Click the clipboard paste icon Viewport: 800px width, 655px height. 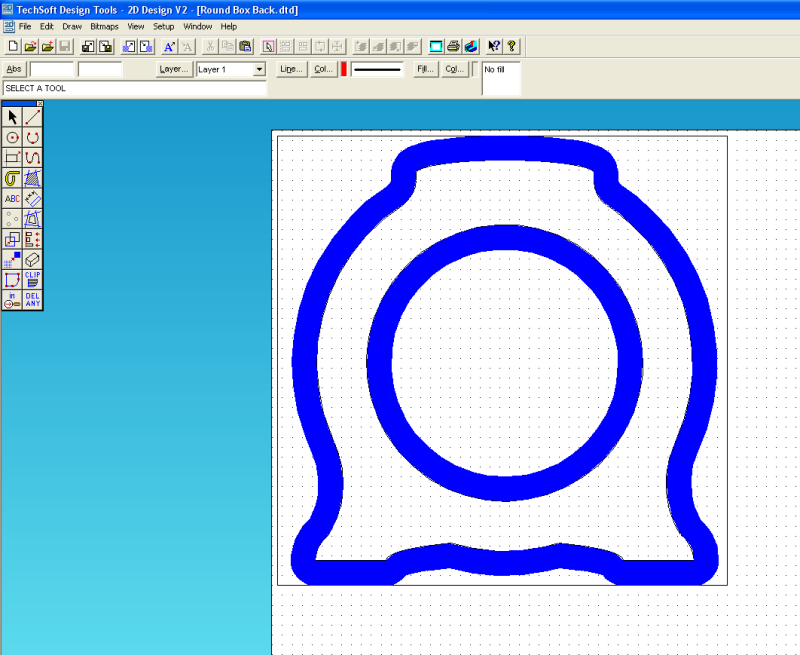click(245, 46)
